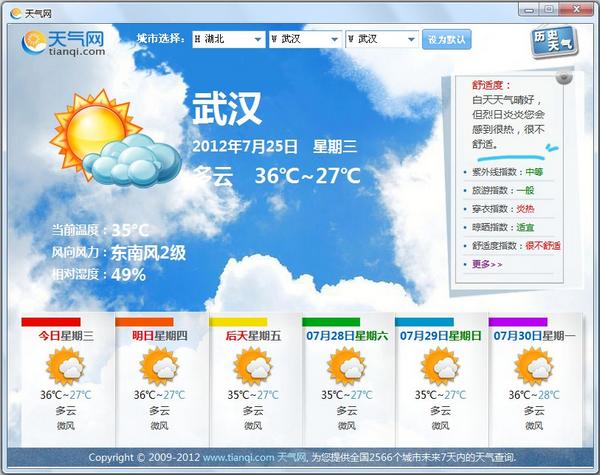Click today's (今日星期三) forecast weather icon

coord(66,367)
